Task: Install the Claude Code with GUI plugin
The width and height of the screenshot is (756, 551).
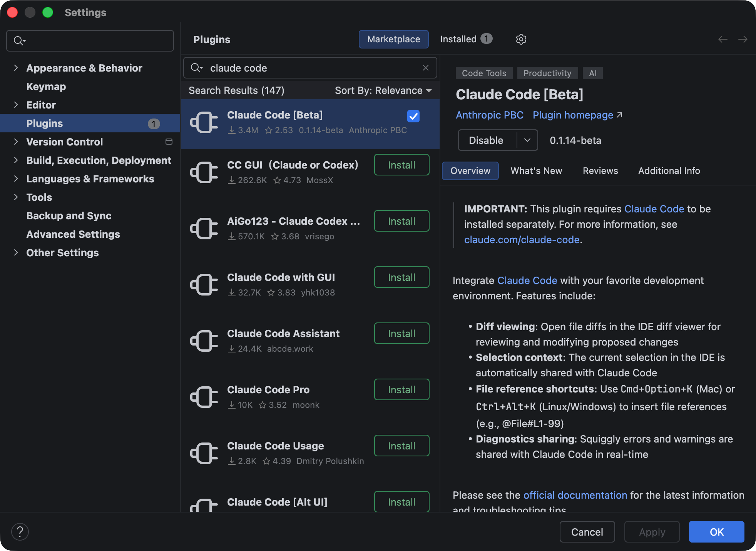Action: pos(401,277)
